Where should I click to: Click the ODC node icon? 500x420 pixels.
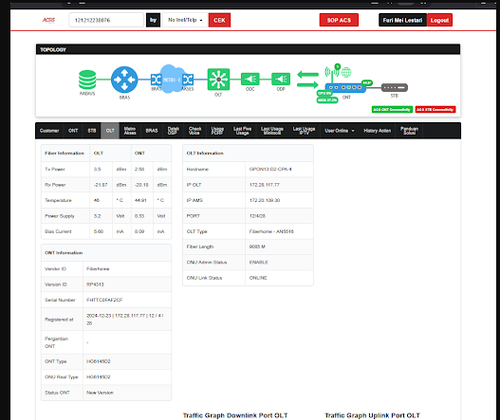tap(250, 79)
